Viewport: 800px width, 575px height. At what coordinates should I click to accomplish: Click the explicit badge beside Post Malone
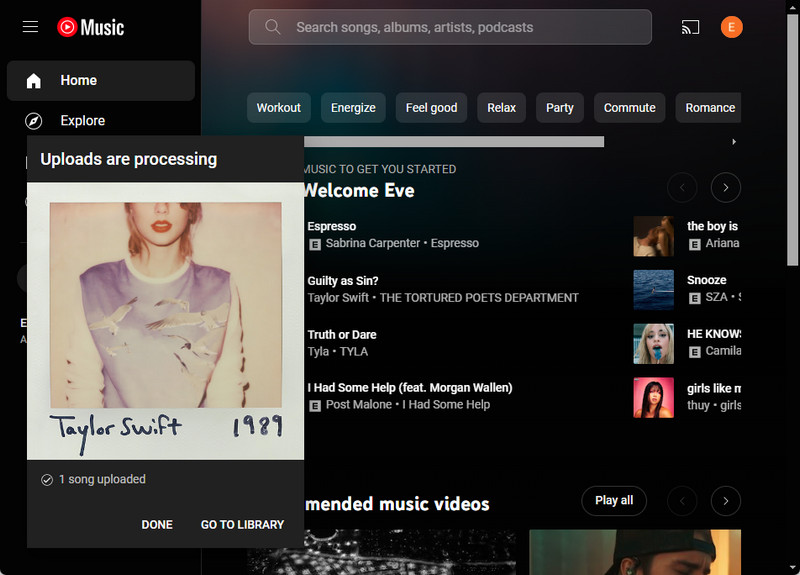click(x=315, y=406)
